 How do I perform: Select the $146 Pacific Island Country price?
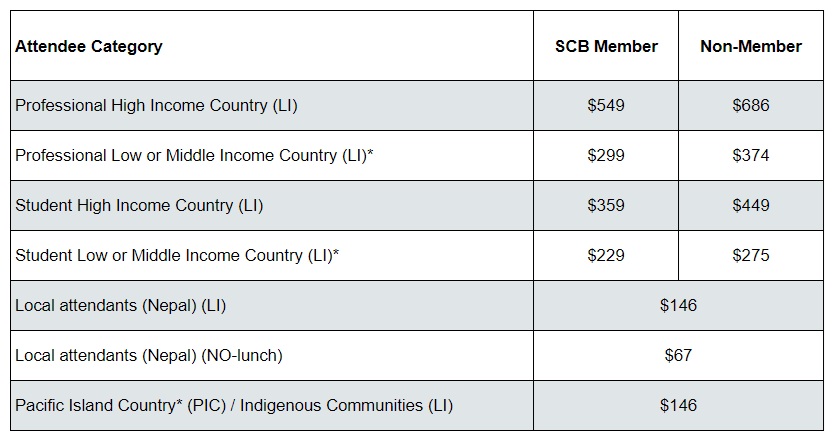click(678, 405)
